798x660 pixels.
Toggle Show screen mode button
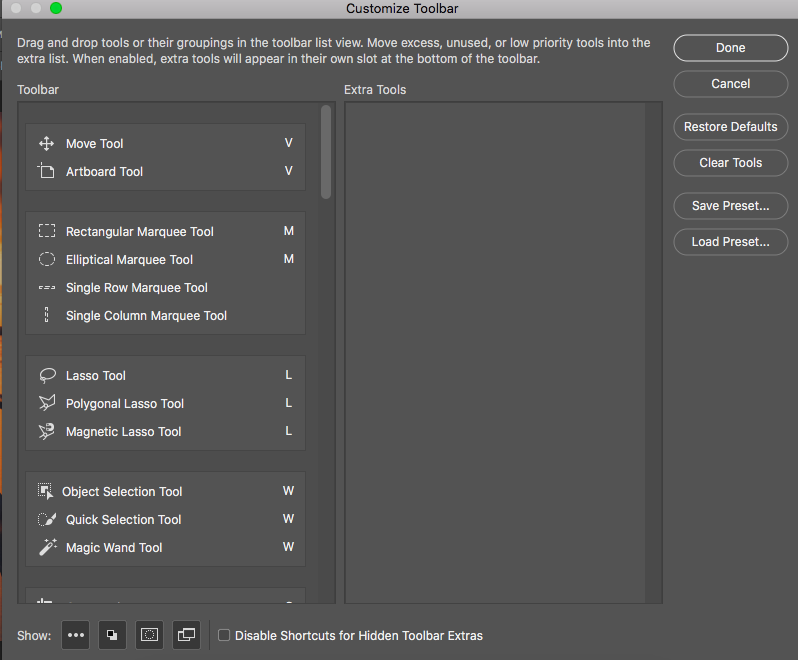pos(186,635)
